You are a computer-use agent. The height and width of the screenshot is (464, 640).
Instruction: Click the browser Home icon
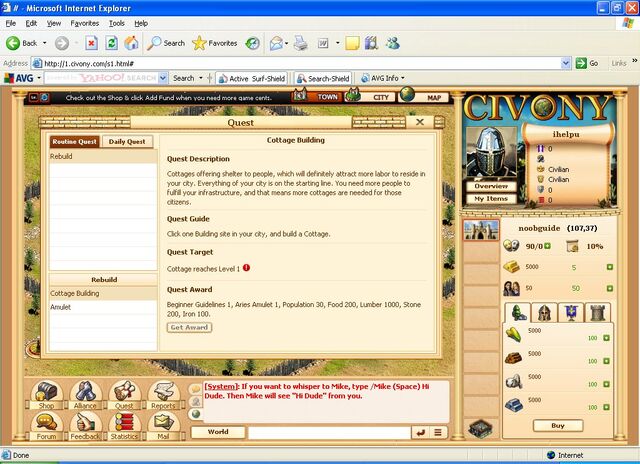point(131,43)
